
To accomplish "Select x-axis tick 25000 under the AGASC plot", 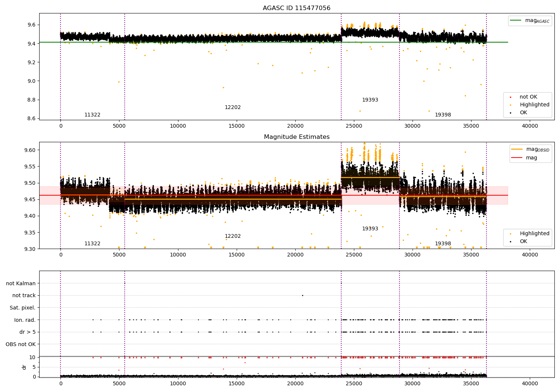I will (354, 126).
